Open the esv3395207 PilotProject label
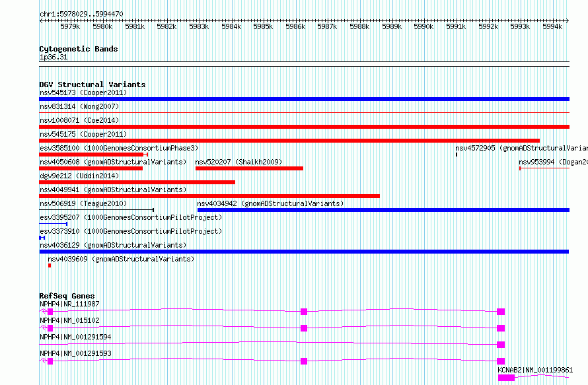 [131, 217]
